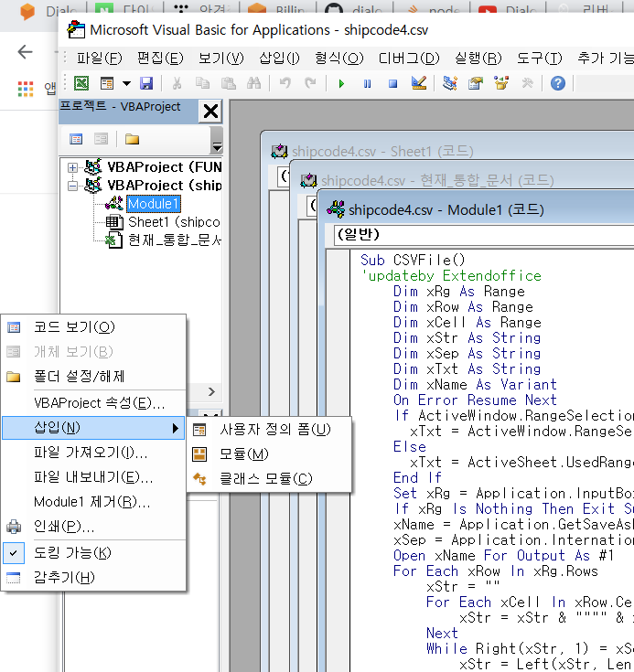The height and width of the screenshot is (672, 634).
Task: Expand 삽입(N) submenu in context menu
Action: pyautogui.click(x=93, y=428)
